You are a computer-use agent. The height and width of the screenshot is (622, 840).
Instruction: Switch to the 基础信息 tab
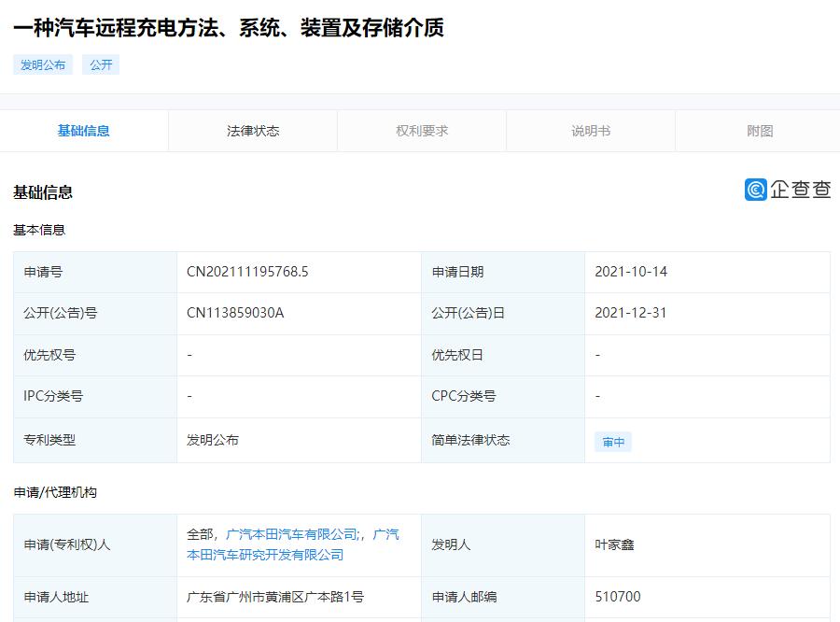click(x=84, y=131)
